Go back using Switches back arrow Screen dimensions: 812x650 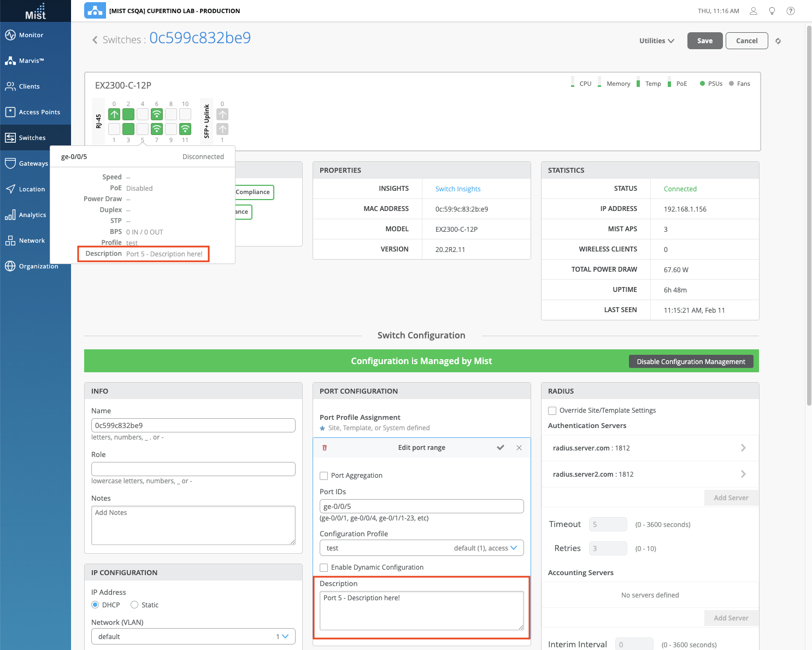click(95, 40)
